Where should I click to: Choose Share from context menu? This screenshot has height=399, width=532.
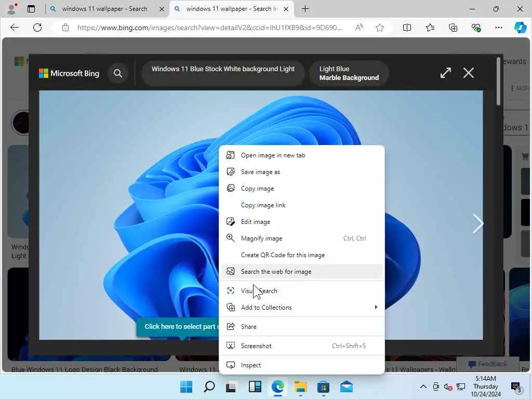(302, 326)
